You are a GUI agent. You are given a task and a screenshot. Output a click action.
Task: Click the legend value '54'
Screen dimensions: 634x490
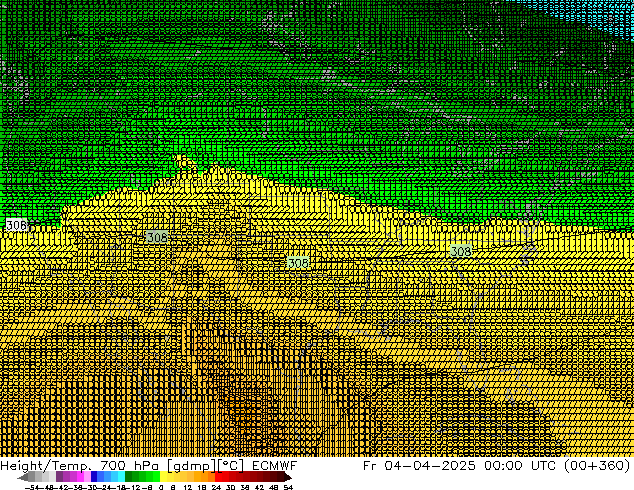[288, 487]
